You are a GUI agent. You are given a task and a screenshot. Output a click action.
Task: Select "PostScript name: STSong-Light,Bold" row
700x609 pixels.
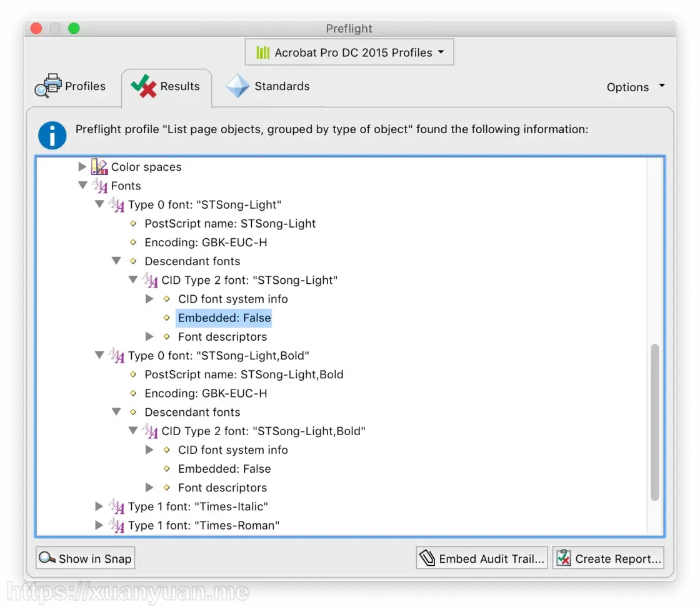pos(244,375)
